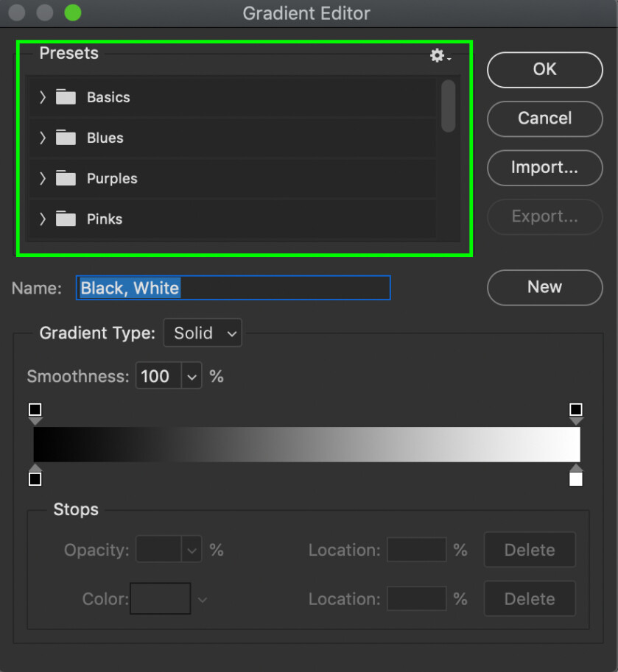Create a New gradient preset
Image resolution: width=618 pixels, height=672 pixels.
544,287
